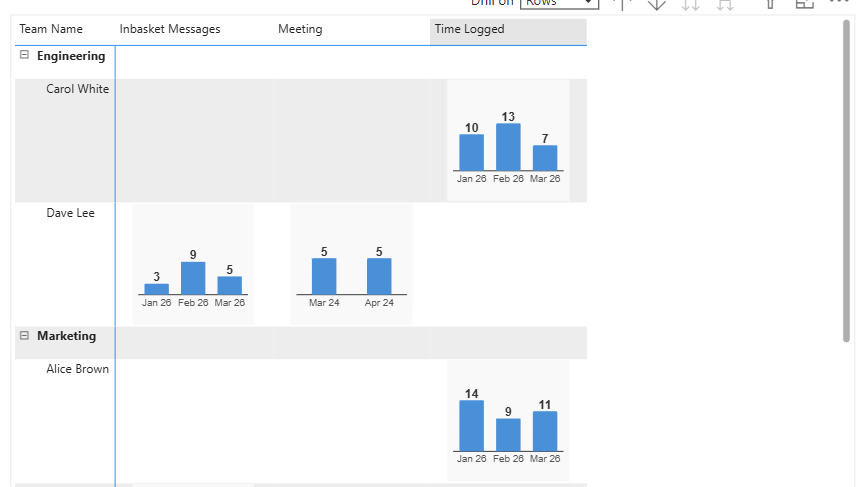Image resolution: width=860 pixels, height=487 pixels.
Task: Enable drill down single arrow icon
Action: pos(657,4)
